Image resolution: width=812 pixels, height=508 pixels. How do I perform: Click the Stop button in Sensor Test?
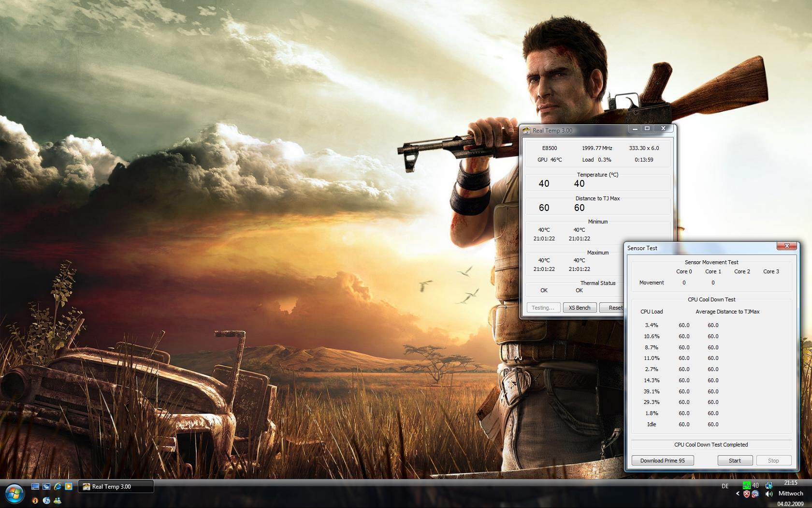click(773, 461)
